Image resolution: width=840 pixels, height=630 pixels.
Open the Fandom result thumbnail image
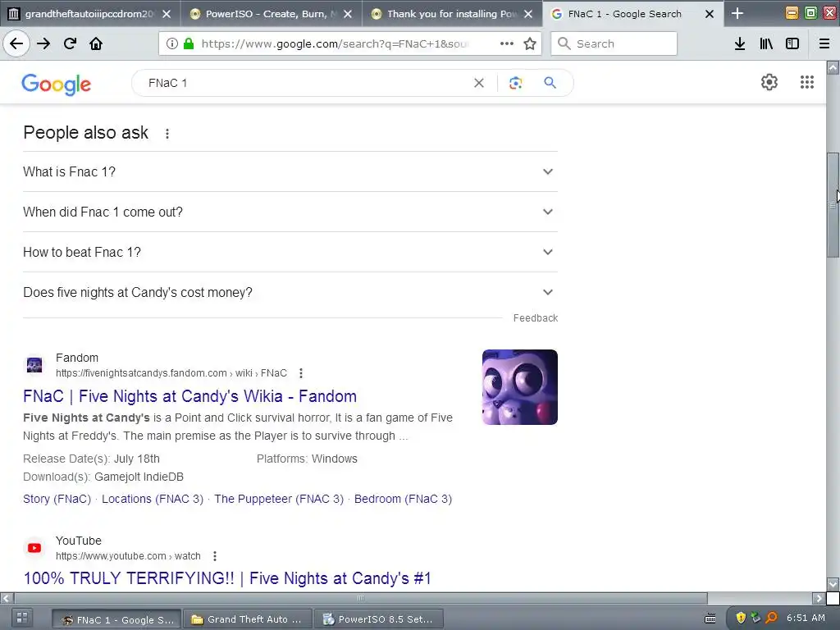pos(519,387)
